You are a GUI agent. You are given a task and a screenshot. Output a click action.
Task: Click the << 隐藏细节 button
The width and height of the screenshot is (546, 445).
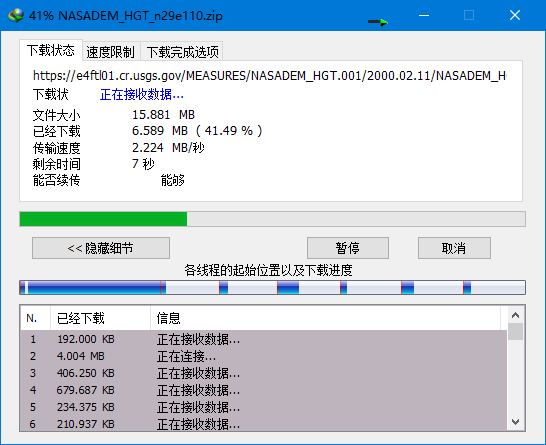coord(101,248)
